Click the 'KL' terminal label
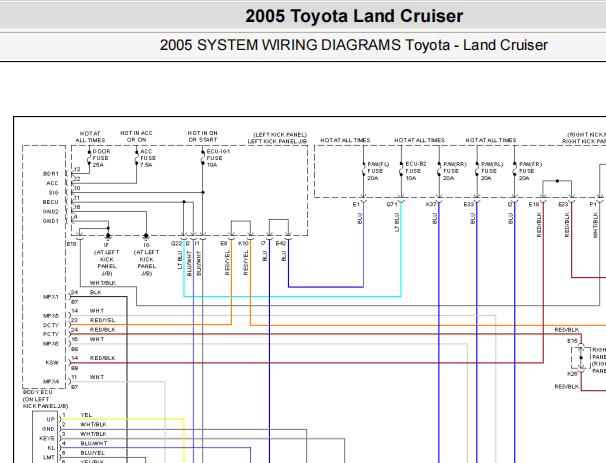Image resolution: width=606 pixels, height=463 pixels. click(51, 448)
